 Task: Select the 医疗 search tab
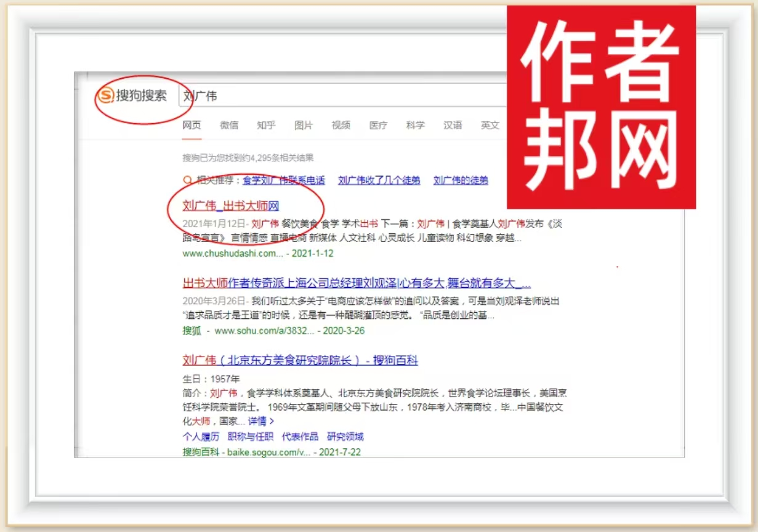point(378,126)
